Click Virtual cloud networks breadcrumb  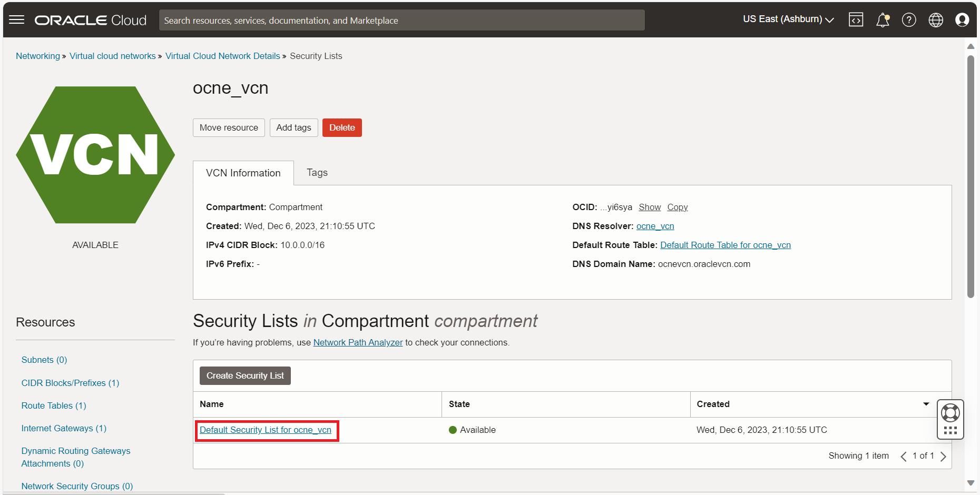[113, 56]
